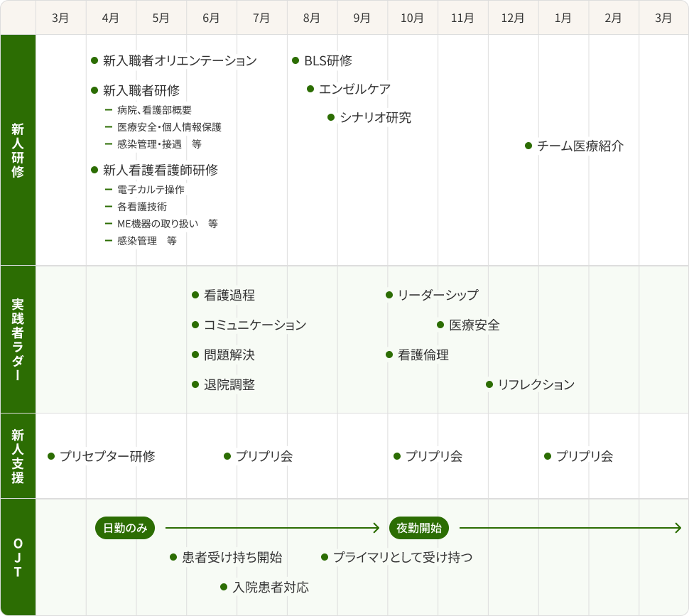Toggle the シナリオ研究 marker
This screenshot has width=689, height=616.
[330, 118]
